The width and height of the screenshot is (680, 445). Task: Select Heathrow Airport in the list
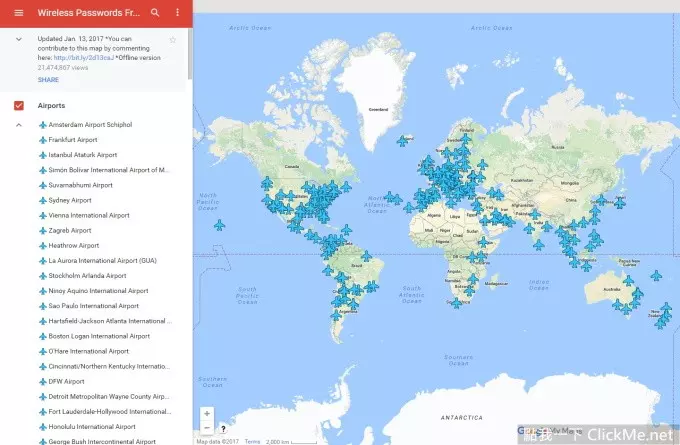pos(69,245)
